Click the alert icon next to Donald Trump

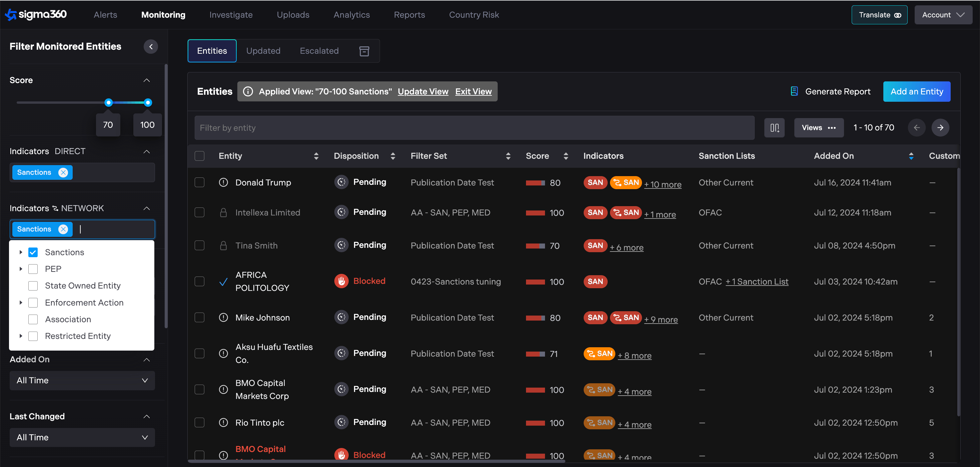pyautogui.click(x=223, y=182)
